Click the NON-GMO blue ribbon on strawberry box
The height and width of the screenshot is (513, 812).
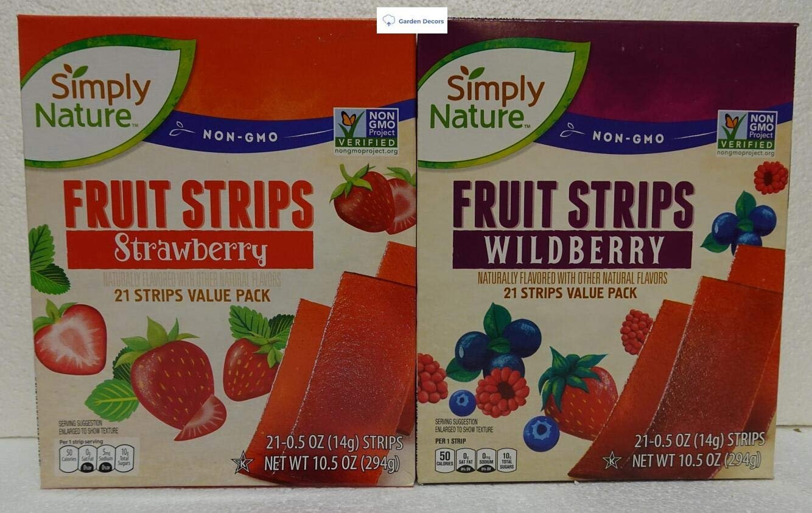(x=240, y=136)
